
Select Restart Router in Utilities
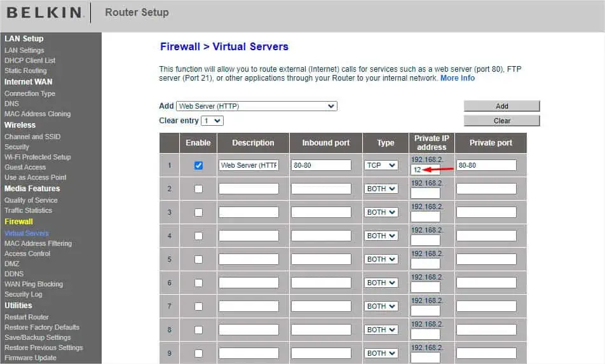[x=27, y=317]
